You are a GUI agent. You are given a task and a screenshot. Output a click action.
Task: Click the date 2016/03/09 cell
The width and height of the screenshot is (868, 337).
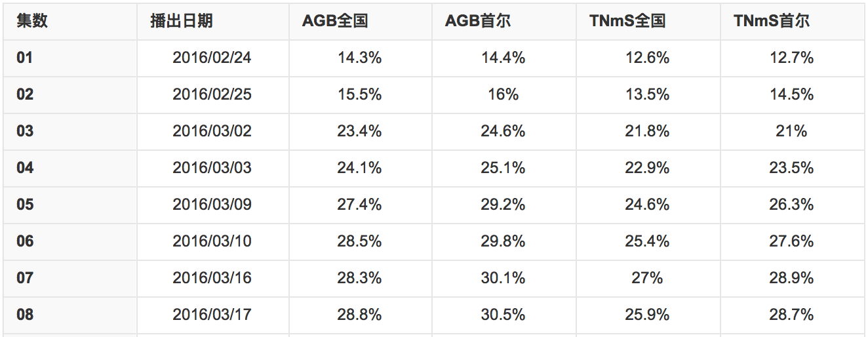pyautogui.click(x=212, y=205)
